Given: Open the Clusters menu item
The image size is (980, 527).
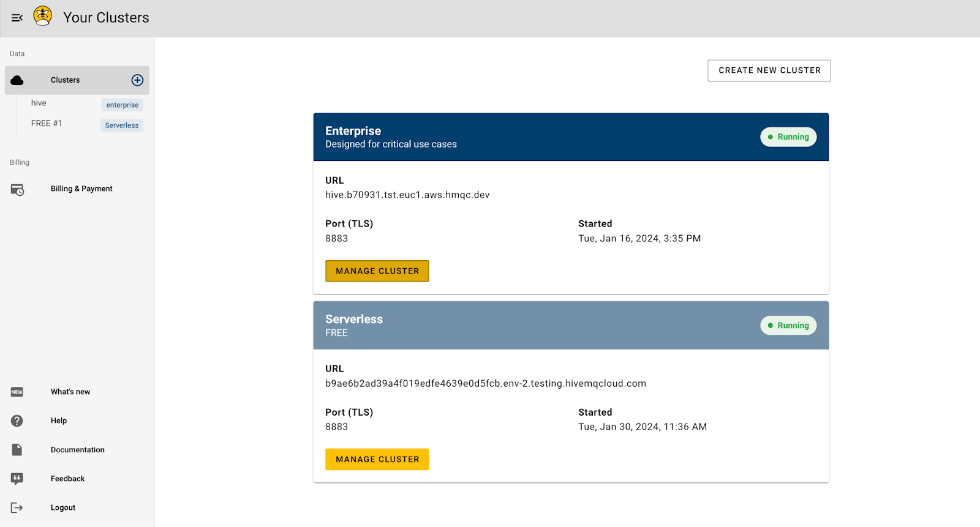Looking at the screenshot, I should tap(77, 80).
